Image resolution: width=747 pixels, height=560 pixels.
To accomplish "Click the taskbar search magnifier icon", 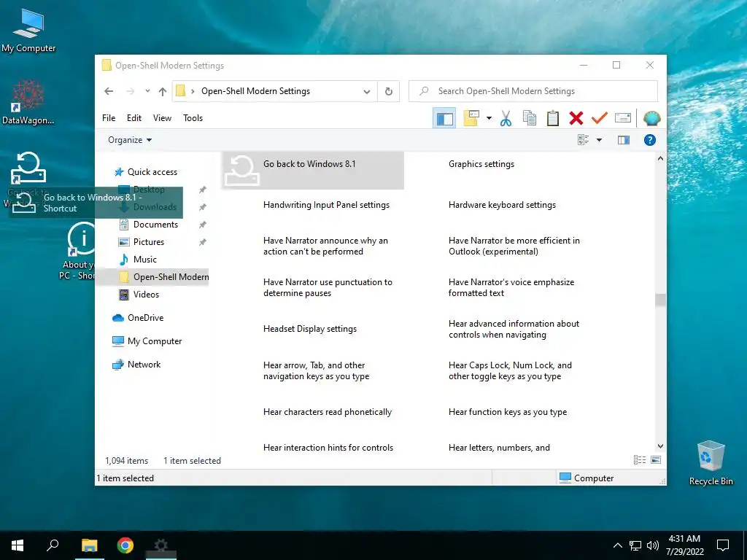I will (53, 545).
